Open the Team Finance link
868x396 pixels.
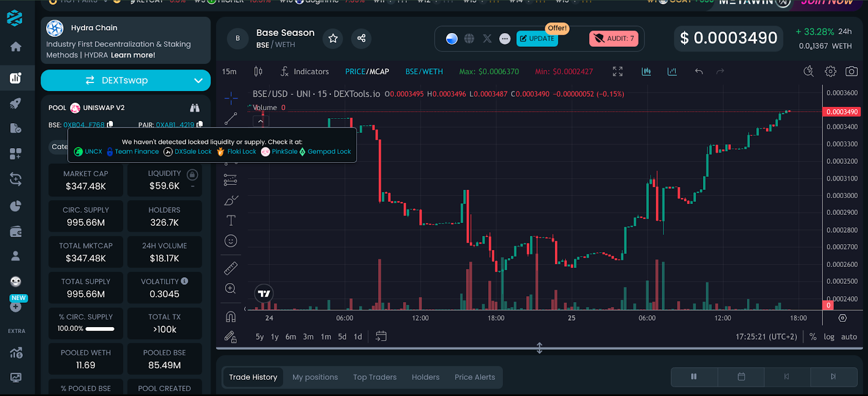point(133,152)
